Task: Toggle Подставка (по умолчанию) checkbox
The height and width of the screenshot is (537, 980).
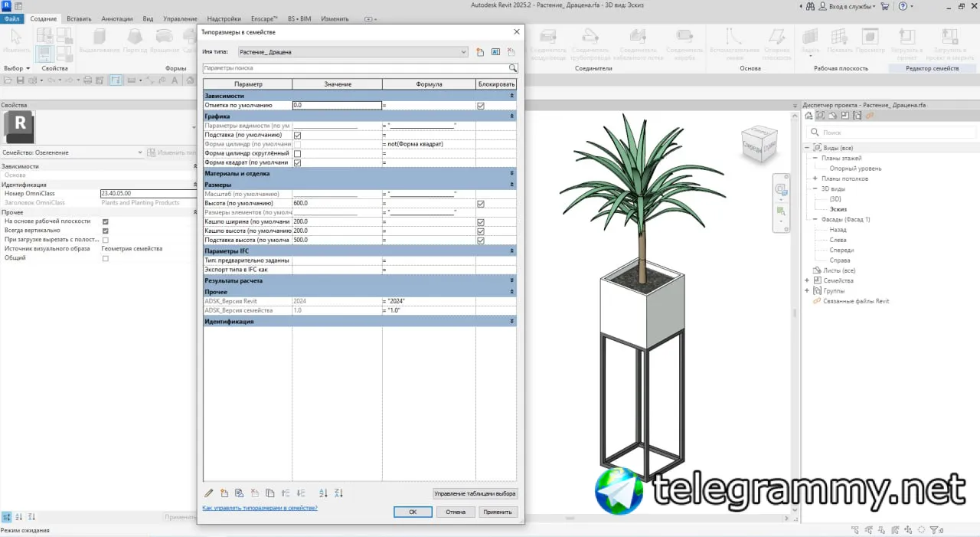Action: click(297, 135)
